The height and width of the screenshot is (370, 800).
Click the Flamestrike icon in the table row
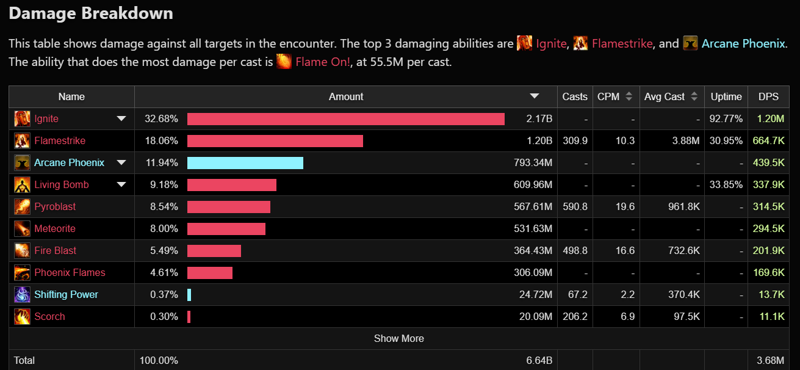(x=22, y=141)
